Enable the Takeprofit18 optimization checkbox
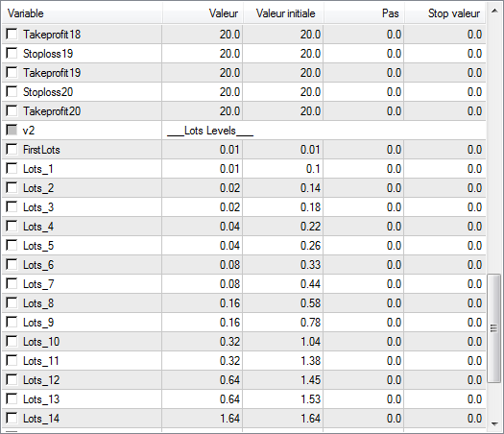 12,34
